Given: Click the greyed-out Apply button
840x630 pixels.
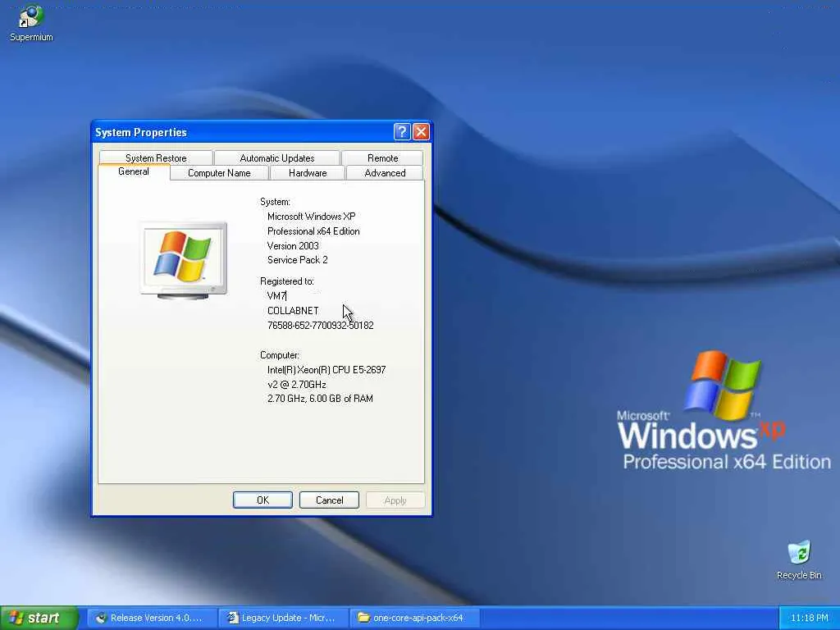Looking at the screenshot, I should [x=395, y=500].
